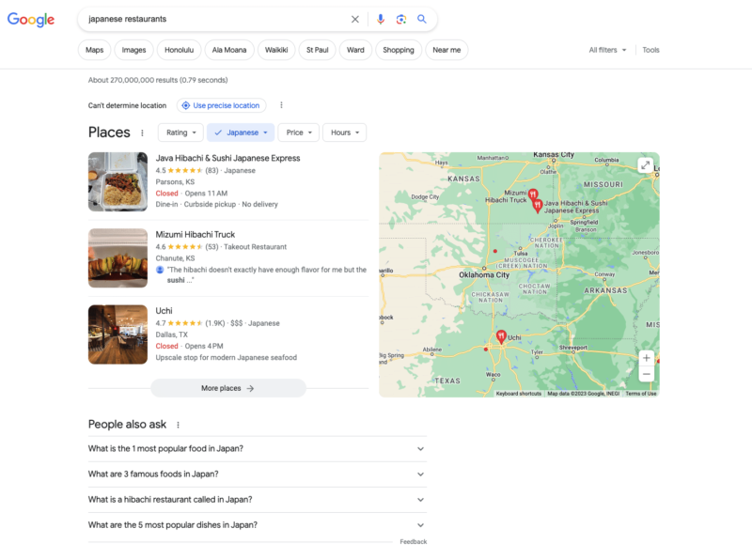Open the three-dot menu next to People also ask
This screenshot has height=560, width=752.
click(x=178, y=425)
